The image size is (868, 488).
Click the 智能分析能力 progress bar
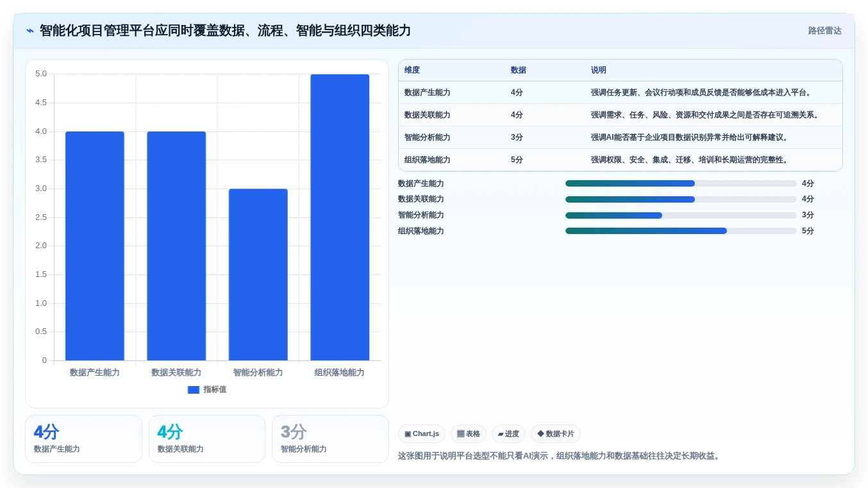point(681,215)
